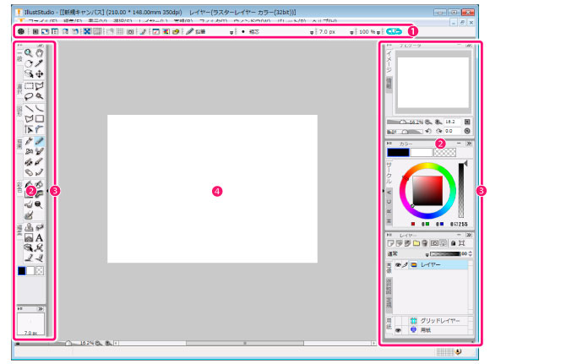Show the グリッドレイヤー via its visibility cell

398,321
